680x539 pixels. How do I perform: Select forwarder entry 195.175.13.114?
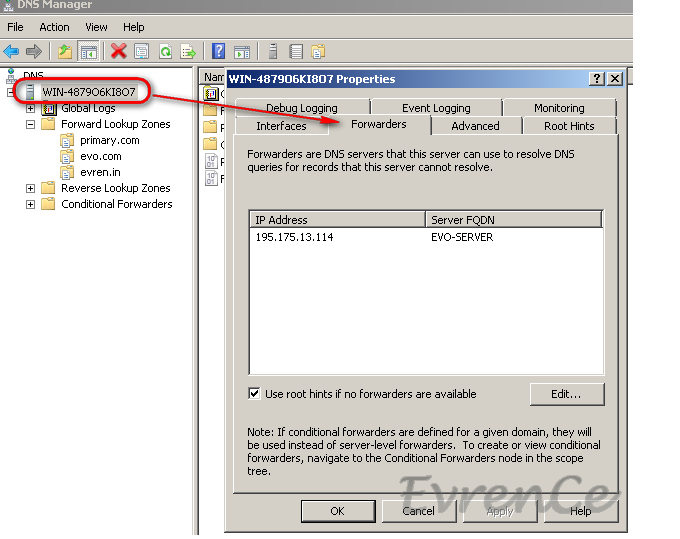(x=296, y=237)
